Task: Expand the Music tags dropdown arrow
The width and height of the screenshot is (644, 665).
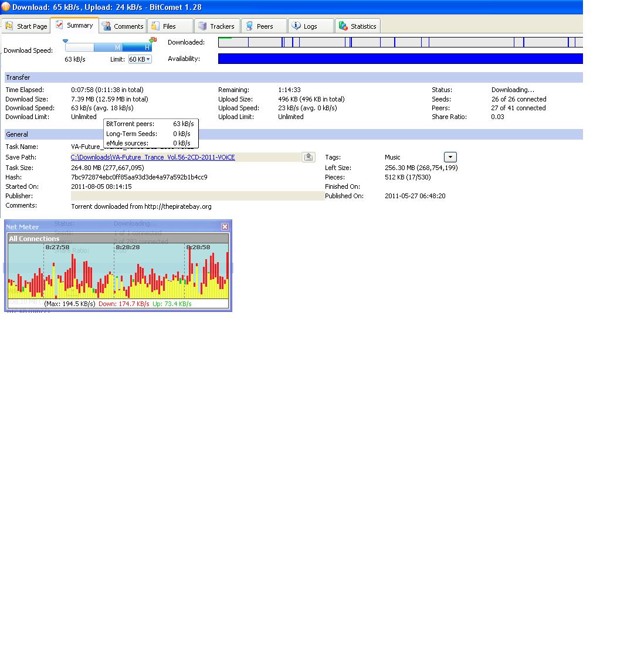Action: click(x=450, y=157)
